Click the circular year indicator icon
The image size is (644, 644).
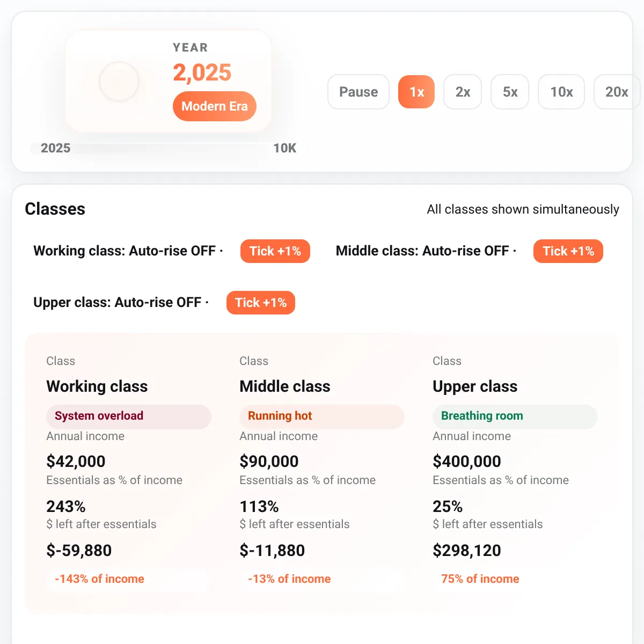point(119,82)
